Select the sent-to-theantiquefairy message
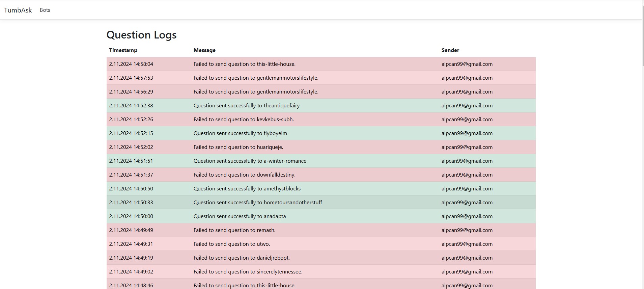 [x=247, y=106]
